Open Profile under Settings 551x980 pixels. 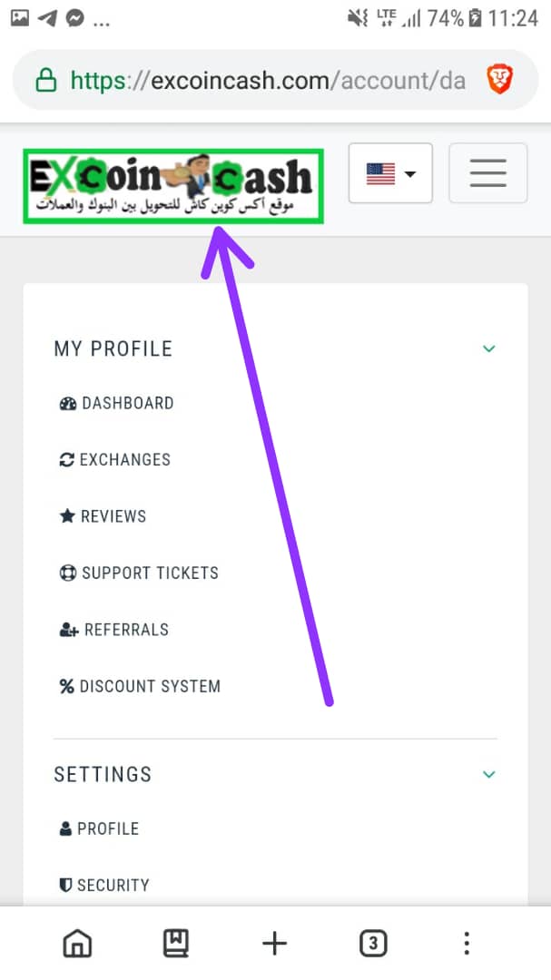pyautogui.click(x=99, y=828)
